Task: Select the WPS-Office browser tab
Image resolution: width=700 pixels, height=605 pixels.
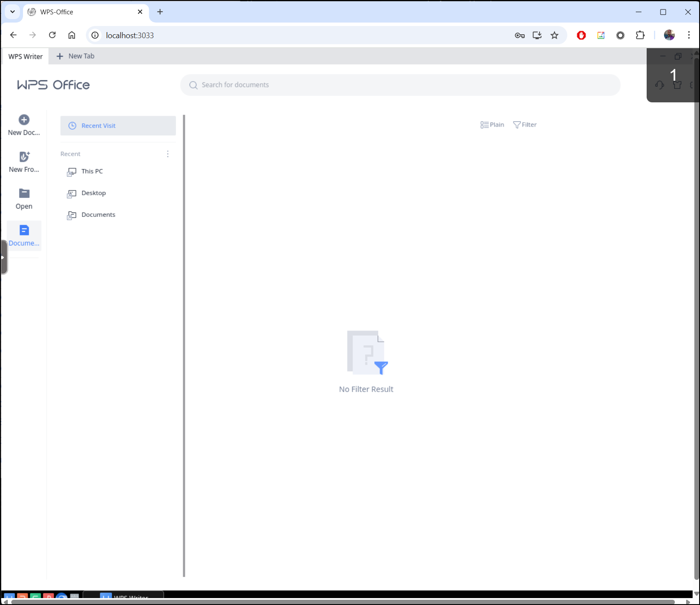Action: pyautogui.click(x=86, y=12)
